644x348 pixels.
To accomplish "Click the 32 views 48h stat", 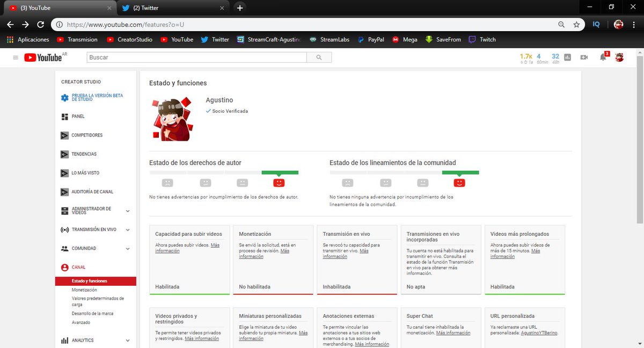I will tap(555, 57).
